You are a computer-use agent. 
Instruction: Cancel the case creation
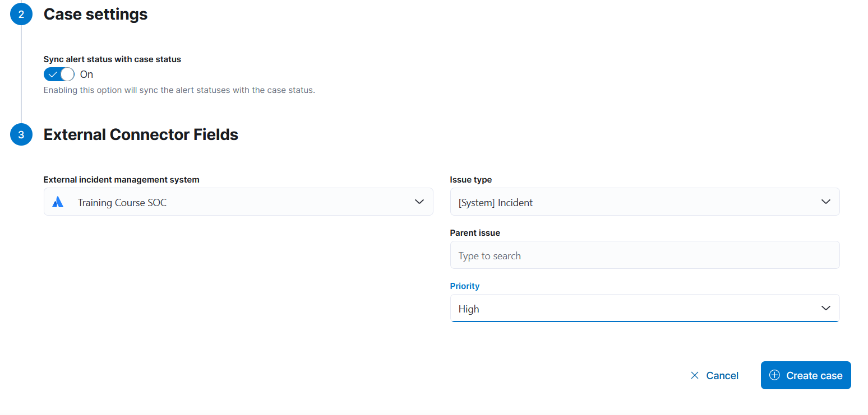coord(722,375)
